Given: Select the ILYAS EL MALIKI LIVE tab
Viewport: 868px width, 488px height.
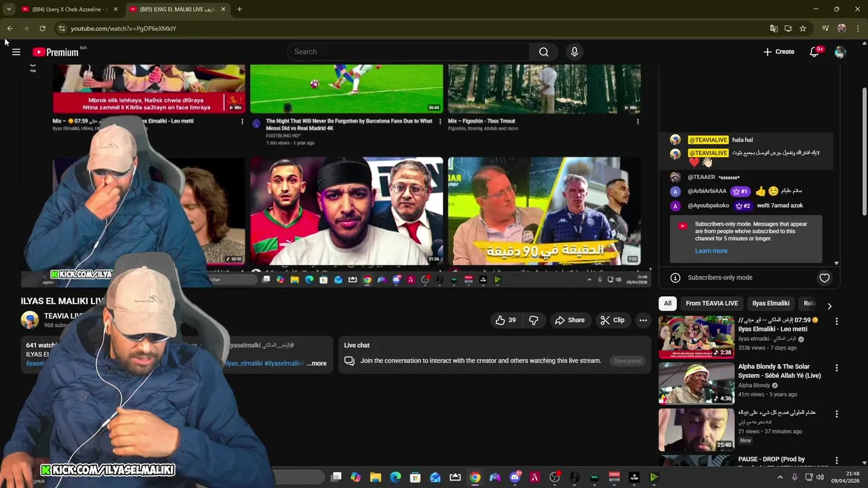Looking at the screenshot, I should tap(178, 9).
